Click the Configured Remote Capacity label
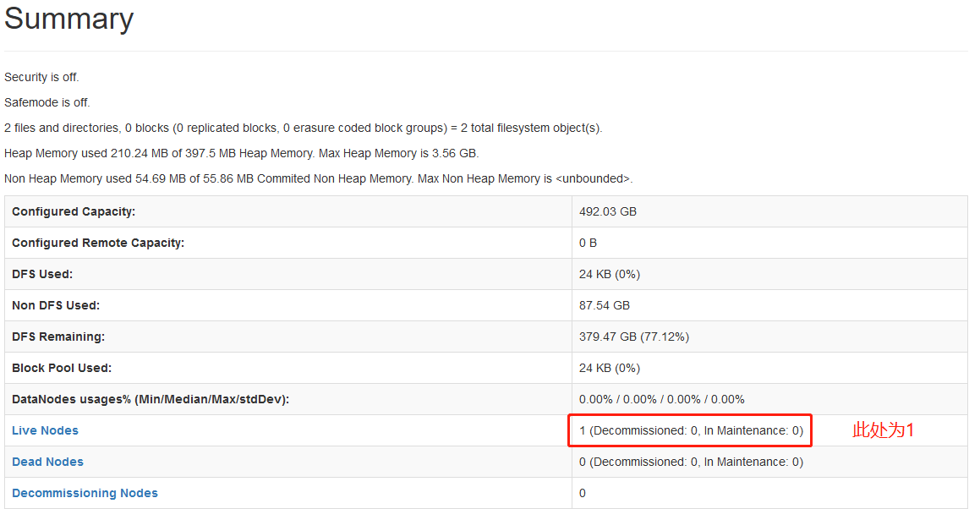Viewport: 980px width, 509px height. click(x=98, y=243)
